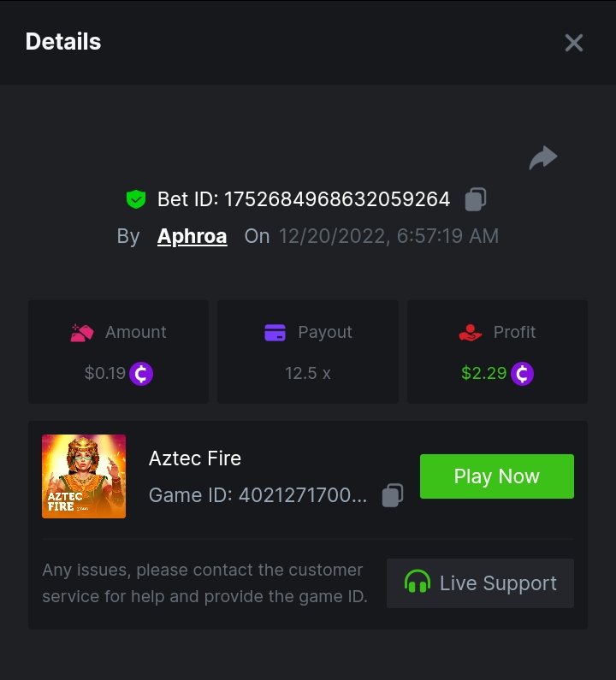Copy the Game ID to clipboard
Screen dimensions: 616x680
click(393, 495)
